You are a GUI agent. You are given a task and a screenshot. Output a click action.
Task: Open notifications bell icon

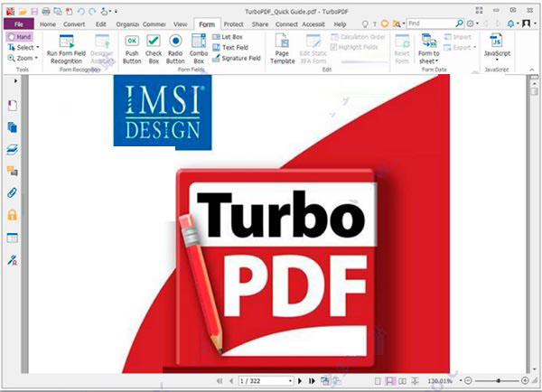pyautogui.click(x=510, y=23)
